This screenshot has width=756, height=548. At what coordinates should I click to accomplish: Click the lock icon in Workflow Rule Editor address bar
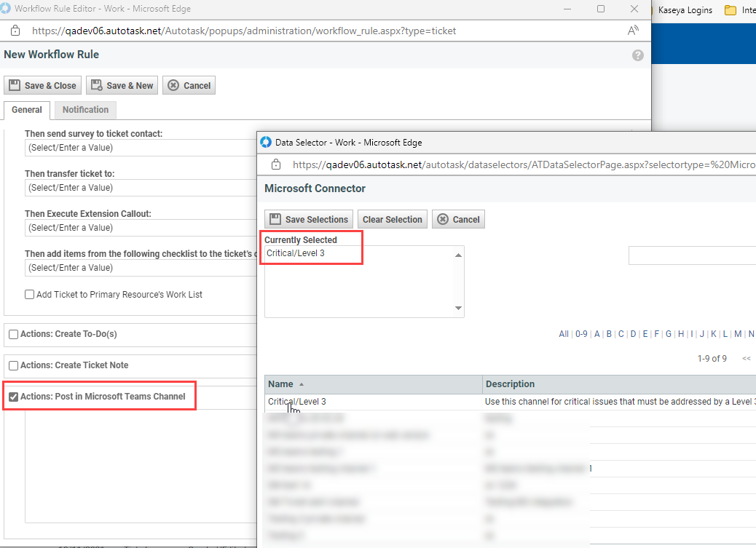(x=15, y=31)
